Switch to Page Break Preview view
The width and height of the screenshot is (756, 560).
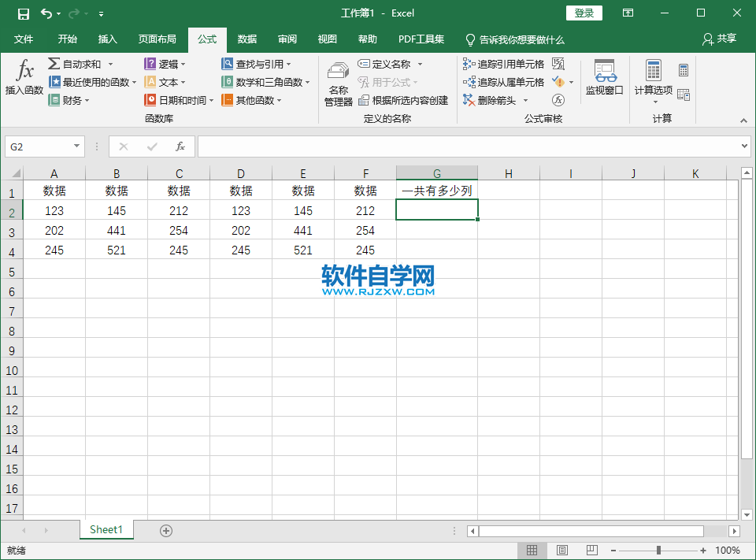pyautogui.click(x=592, y=550)
